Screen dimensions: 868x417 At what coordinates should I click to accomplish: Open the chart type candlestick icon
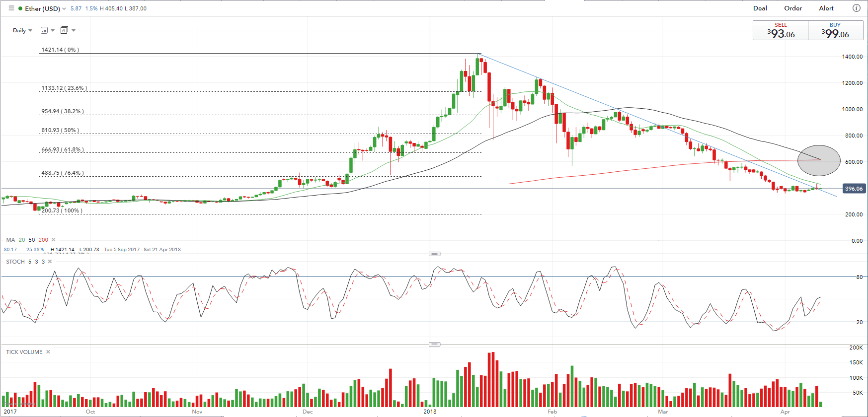pos(64,30)
